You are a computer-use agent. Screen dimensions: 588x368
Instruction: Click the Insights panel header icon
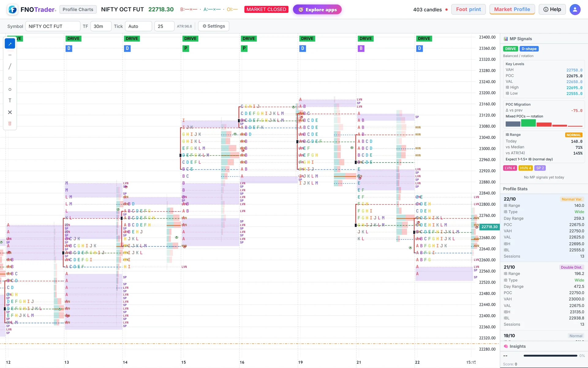(x=506, y=346)
